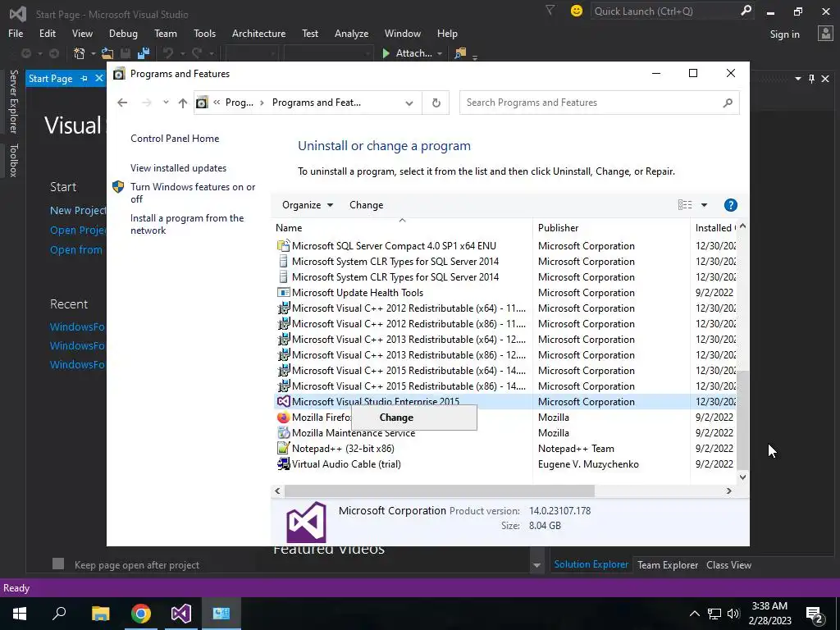Open the view options dropdown arrow
Viewport: 840px width, 630px height.
(704, 205)
